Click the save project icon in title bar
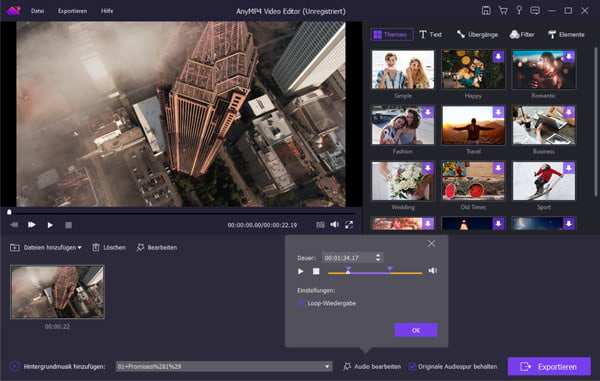Screen dimensions: 600x381 486,11
